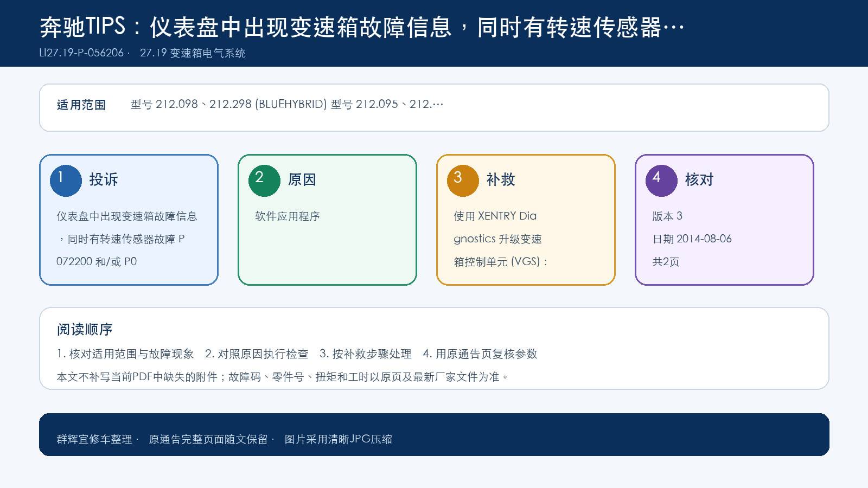This screenshot has width=868, height=488.
Task: Click the note starting 本文不补写当前PDF
Action: point(283,377)
